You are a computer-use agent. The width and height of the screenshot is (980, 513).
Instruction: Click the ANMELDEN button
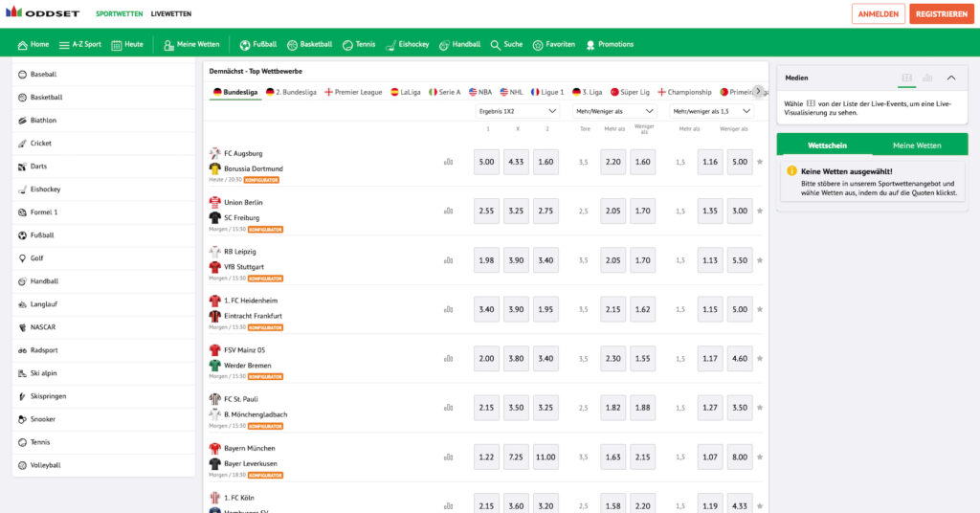click(879, 13)
